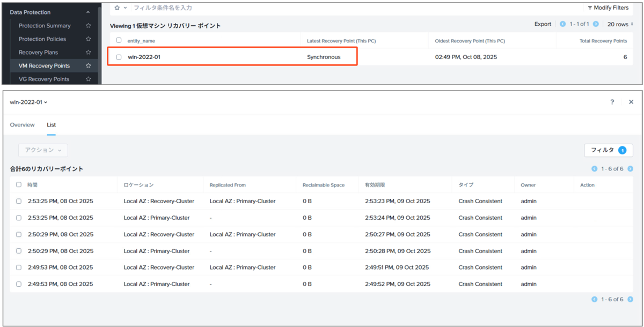Sort by タイプ column header
The height and width of the screenshot is (327, 644).
466,185
